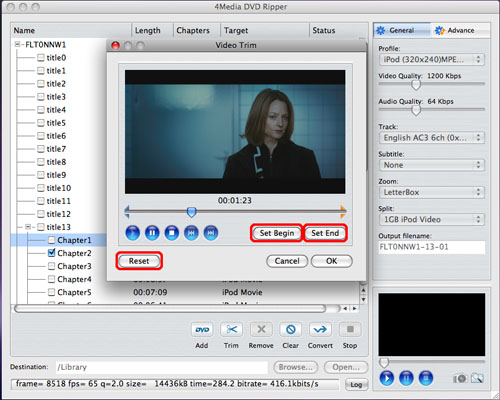500x400 pixels.
Task: Click the Set End button
Action: (x=325, y=233)
